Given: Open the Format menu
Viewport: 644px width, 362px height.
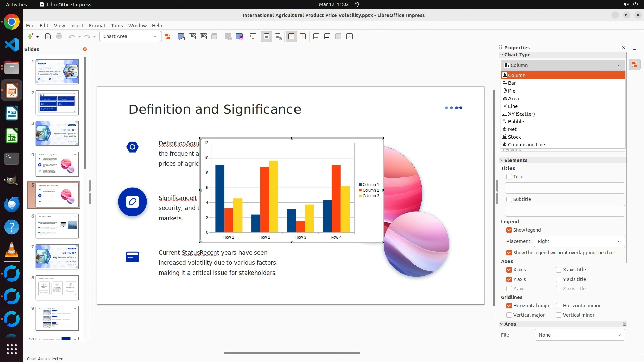Looking at the screenshot, I should [x=97, y=26].
